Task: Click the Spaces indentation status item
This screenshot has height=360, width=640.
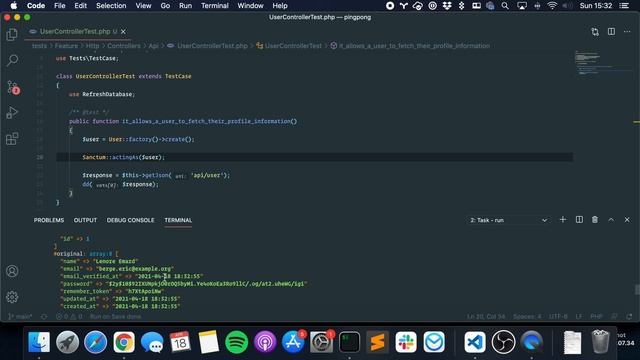Action: 527,316
